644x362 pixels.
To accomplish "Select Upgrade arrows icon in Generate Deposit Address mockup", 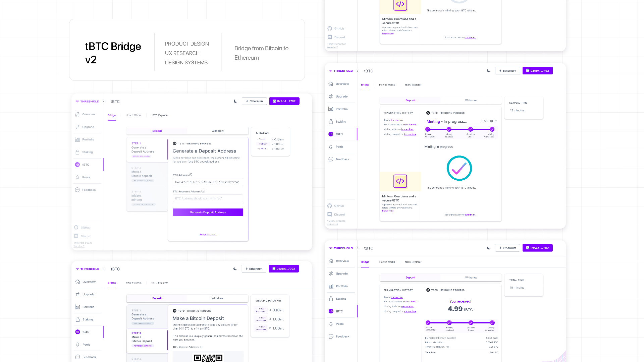I will coord(77,127).
